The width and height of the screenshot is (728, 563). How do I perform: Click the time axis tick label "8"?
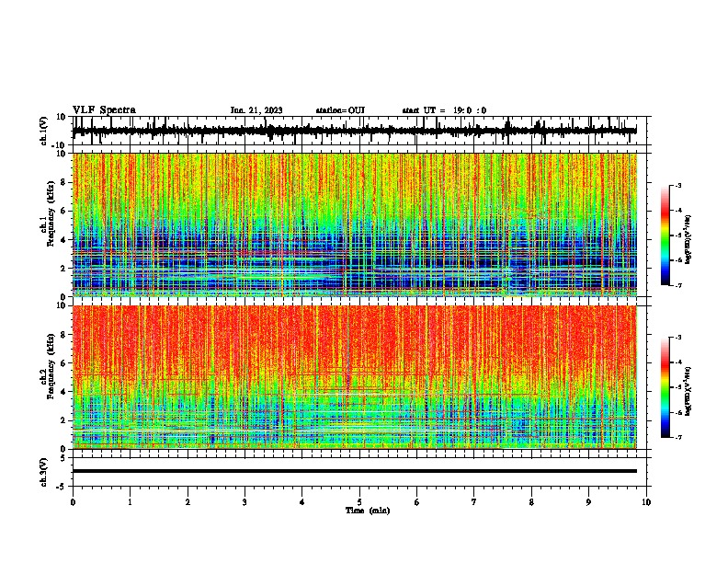pos(531,502)
